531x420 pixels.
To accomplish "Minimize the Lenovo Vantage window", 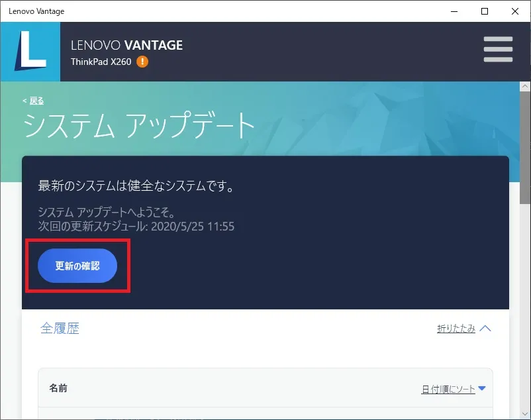I will [x=454, y=11].
